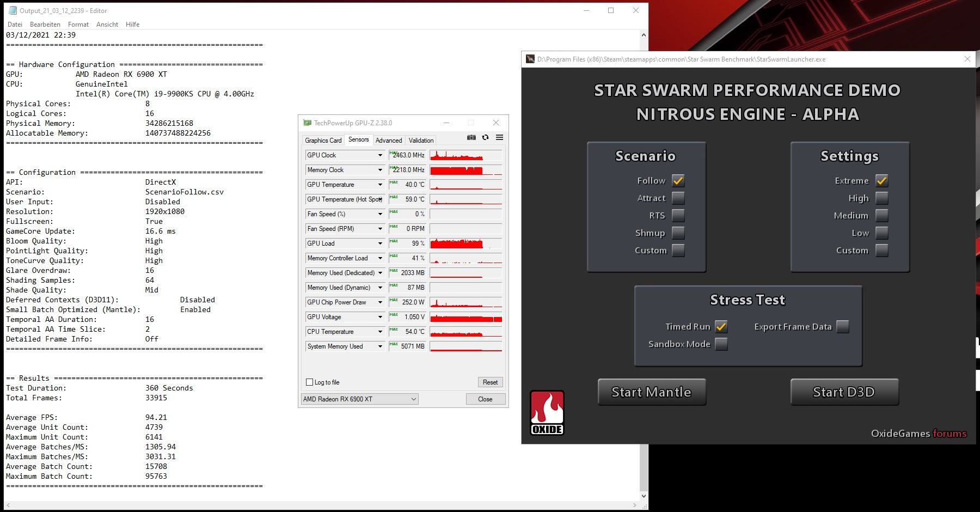Viewport: 980px width, 512px height.
Task: Click the Oxide flame logo
Action: pyautogui.click(x=547, y=412)
